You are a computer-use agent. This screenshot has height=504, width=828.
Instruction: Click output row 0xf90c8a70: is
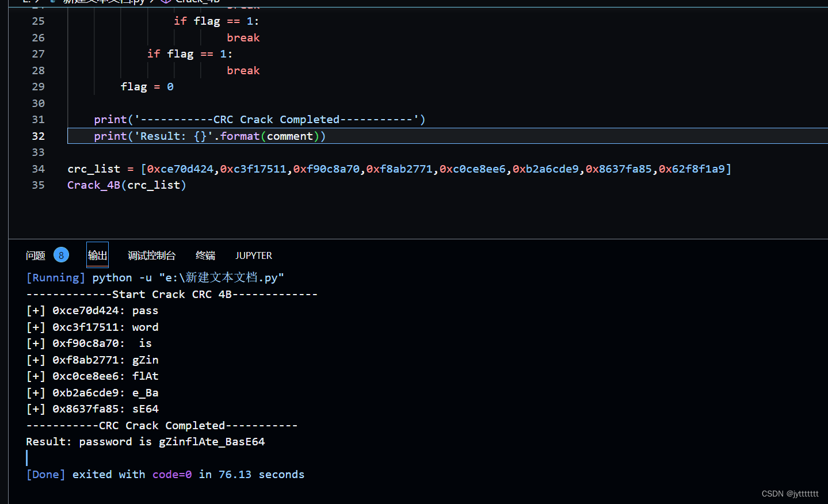[x=89, y=343]
